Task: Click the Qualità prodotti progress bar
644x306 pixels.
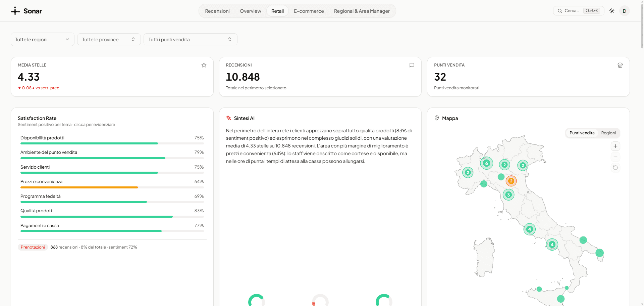Action: 112,217
